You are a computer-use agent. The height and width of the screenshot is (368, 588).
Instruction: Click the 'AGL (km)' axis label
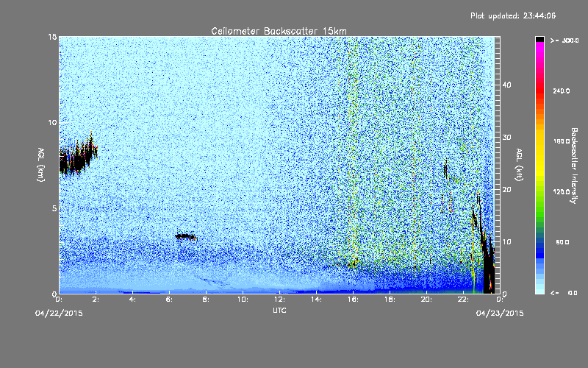click(41, 164)
